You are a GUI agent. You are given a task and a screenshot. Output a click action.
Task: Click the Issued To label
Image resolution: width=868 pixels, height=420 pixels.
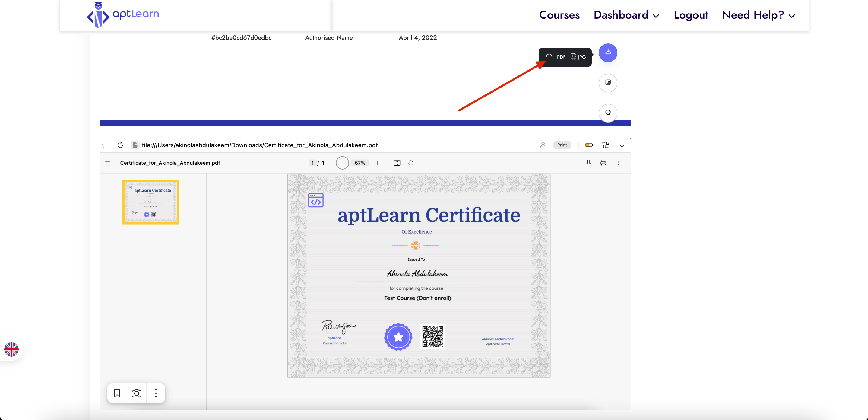pos(416,259)
